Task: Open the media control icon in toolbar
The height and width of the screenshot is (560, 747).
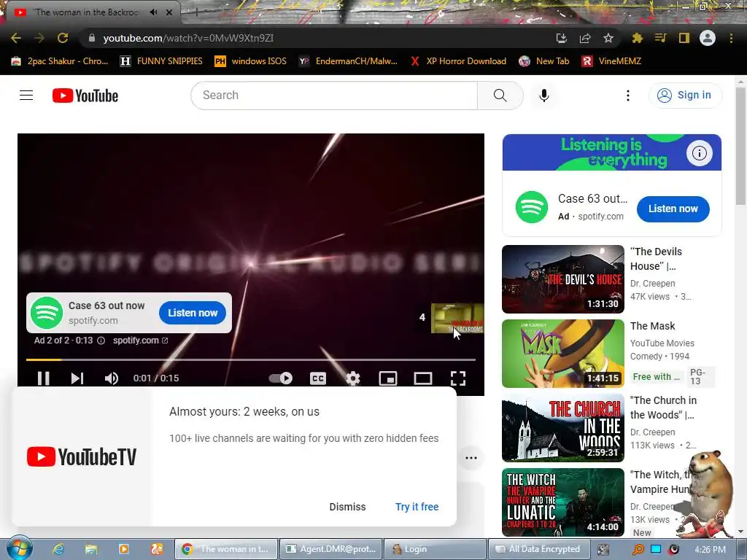Action: [x=660, y=38]
